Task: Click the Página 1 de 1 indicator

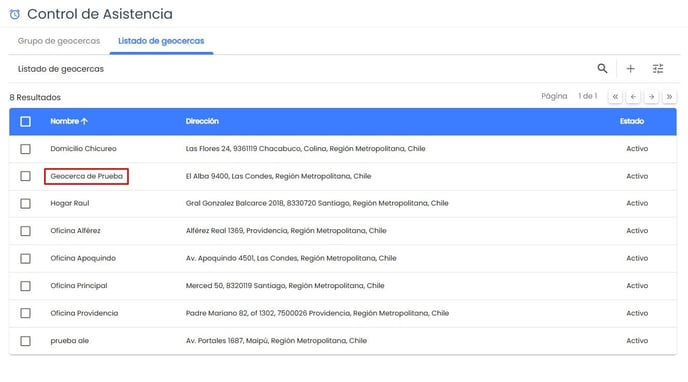Action: [569, 96]
